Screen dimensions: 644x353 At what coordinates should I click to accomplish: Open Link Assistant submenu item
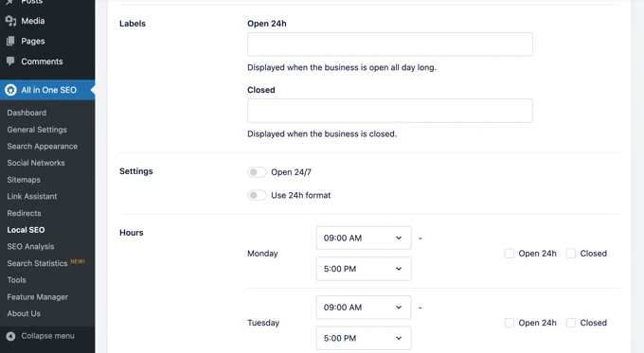point(31,196)
